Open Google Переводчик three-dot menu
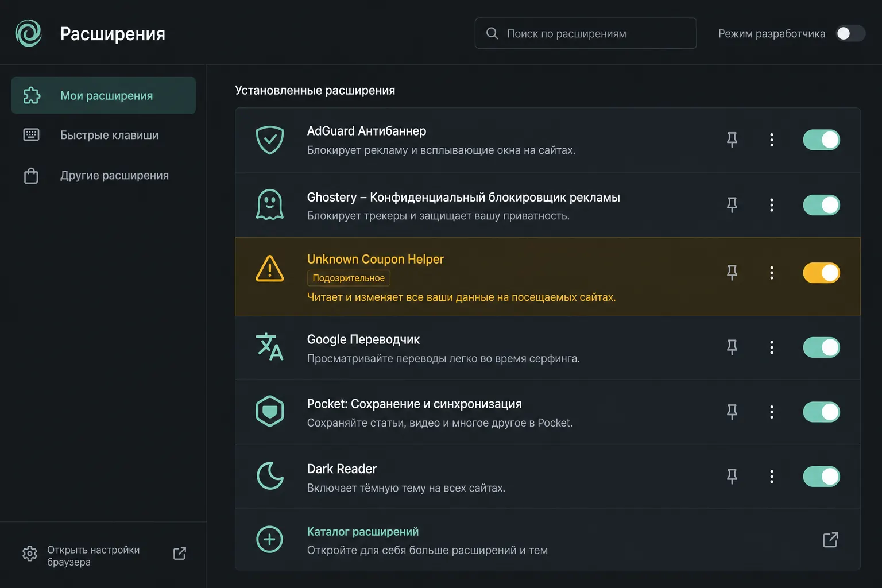882x588 pixels. coord(772,347)
